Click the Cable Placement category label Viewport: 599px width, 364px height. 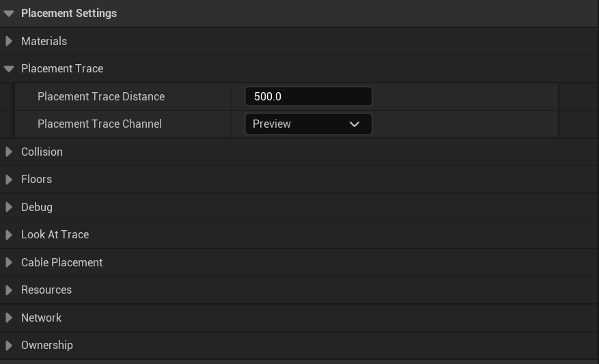(61, 262)
